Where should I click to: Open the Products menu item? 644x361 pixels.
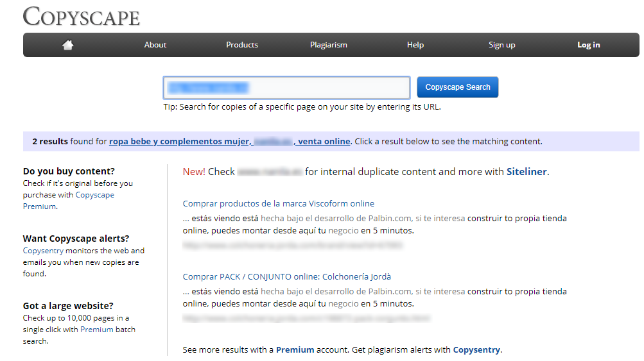242,45
